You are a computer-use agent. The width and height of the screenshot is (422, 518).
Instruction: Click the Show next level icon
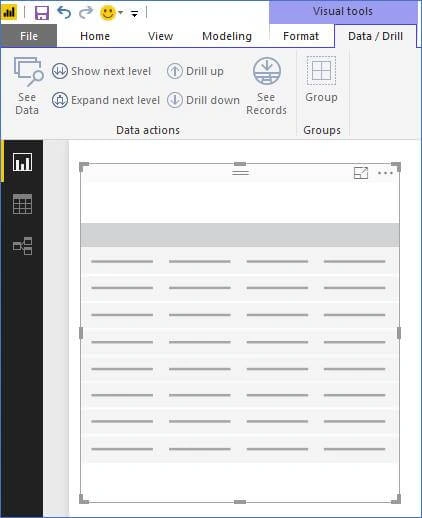click(60, 71)
